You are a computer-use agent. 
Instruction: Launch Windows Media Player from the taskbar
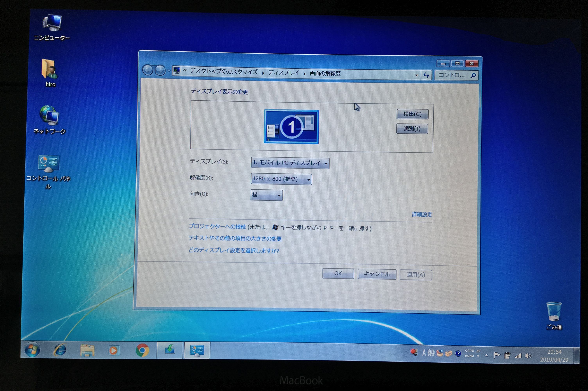coord(114,350)
